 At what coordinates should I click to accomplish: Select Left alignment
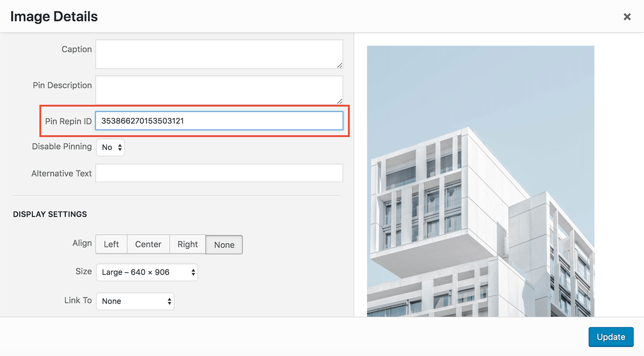(x=111, y=244)
